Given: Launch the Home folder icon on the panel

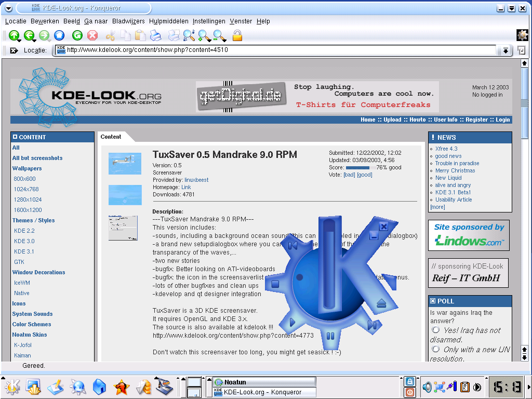Looking at the screenshot, I should (99, 387).
